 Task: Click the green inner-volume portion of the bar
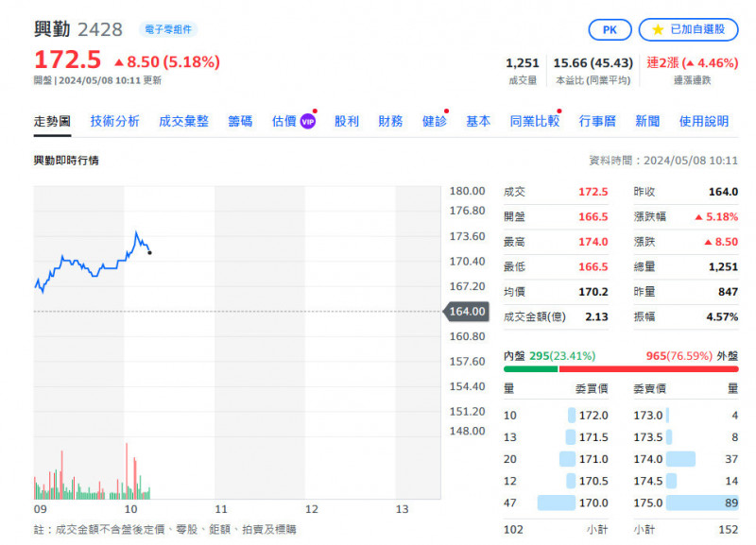[531, 369]
